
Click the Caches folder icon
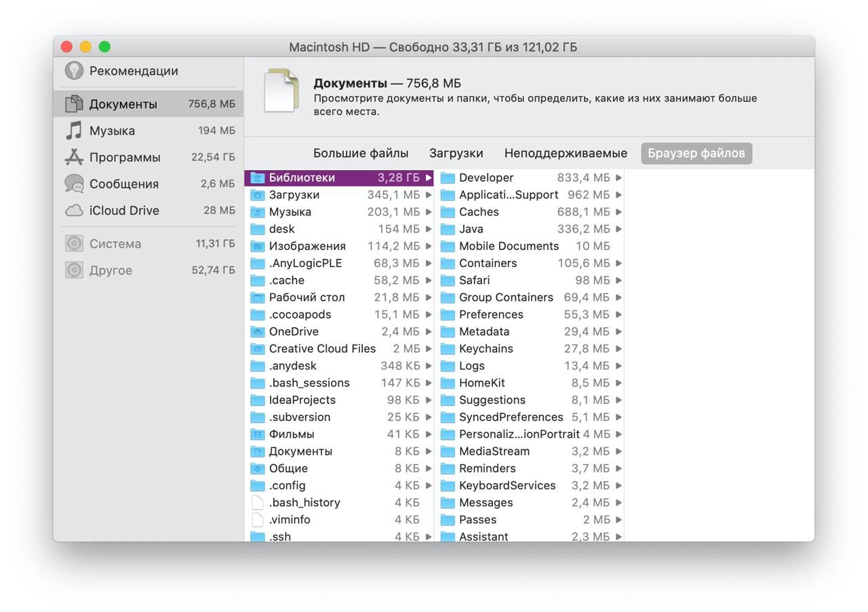click(x=448, y=211)
